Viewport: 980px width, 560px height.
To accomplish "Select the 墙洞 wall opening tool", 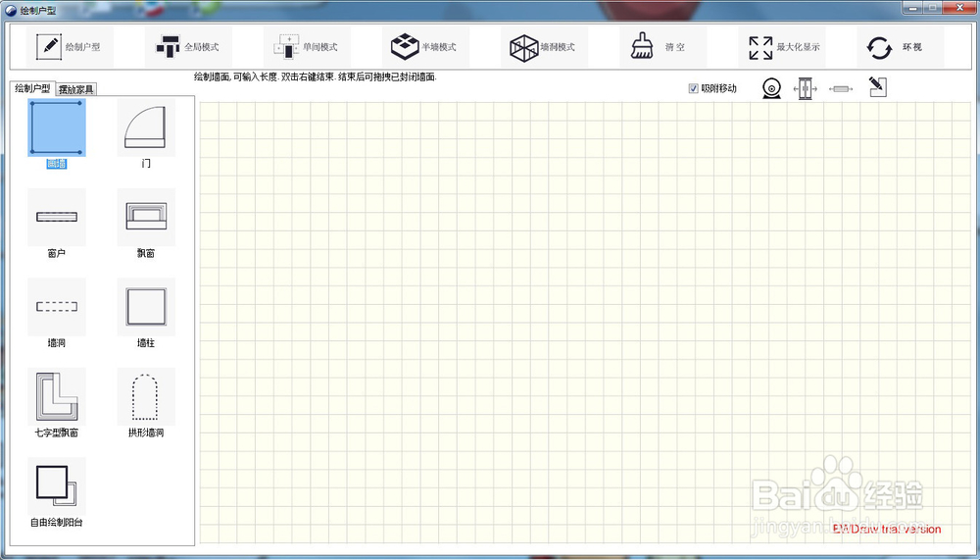I will click(57, 313).
